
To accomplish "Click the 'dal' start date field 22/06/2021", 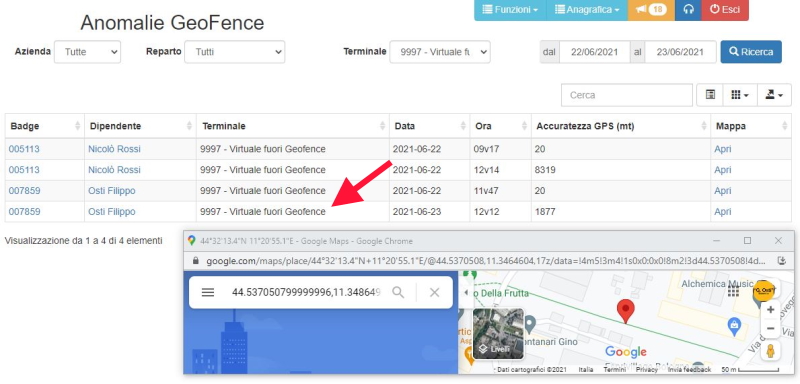I will (x=594, y=52).
